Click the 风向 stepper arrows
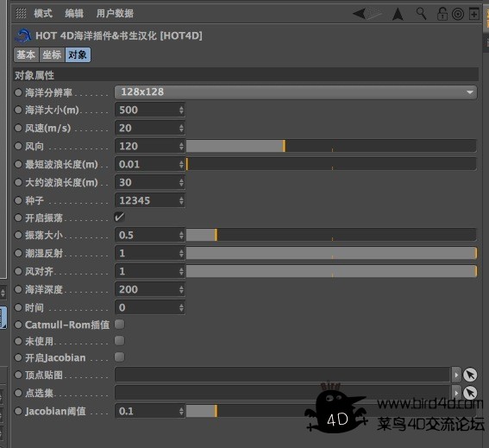The width and height of the screenshot is (489, 448). (181, 146)
